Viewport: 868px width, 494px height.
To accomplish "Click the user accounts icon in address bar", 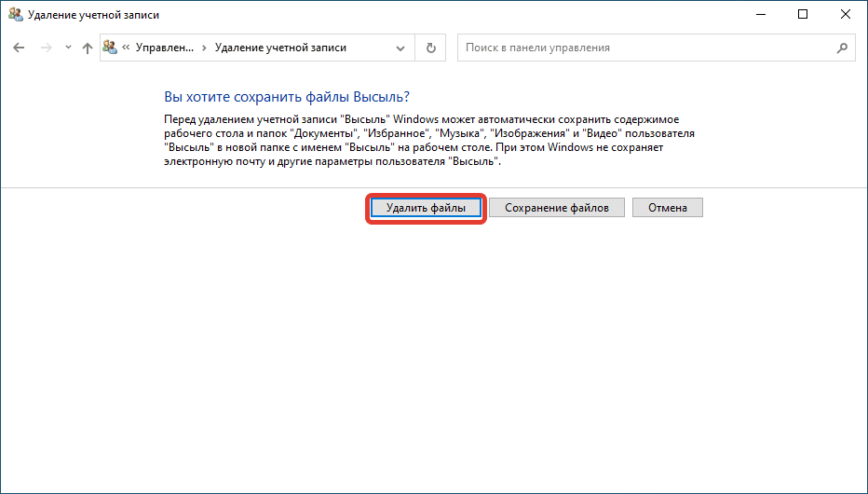I will pos(110,48).
